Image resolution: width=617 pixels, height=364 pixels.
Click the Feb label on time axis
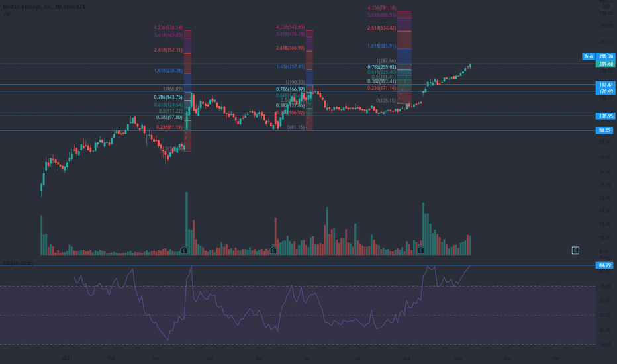(111, 358)
